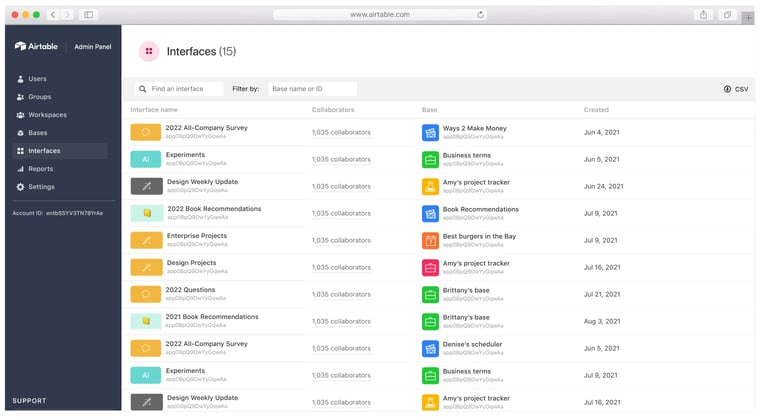Toggle the Safari sidebar button

[x=88, y=15]
